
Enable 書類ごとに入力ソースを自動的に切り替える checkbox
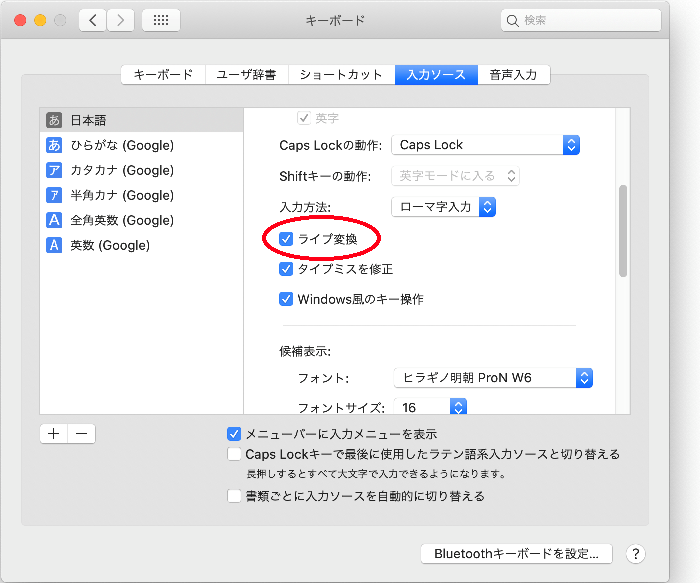point(234,496)
